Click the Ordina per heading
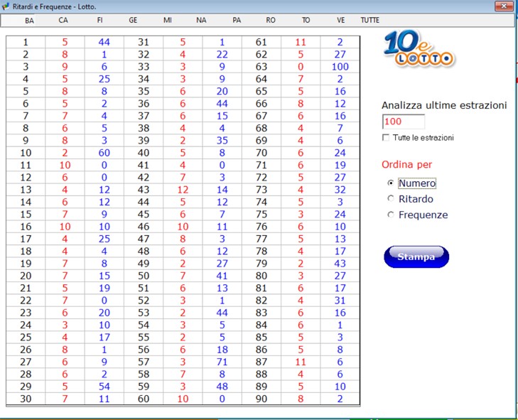This screenshot has width=518, height=420. (406, 165)
